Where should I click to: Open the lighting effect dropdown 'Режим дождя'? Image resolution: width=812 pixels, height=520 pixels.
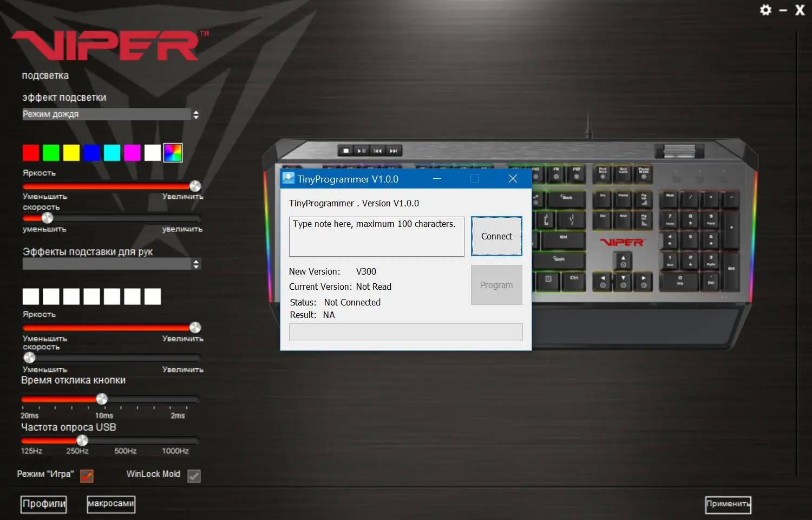click(112, 114)
